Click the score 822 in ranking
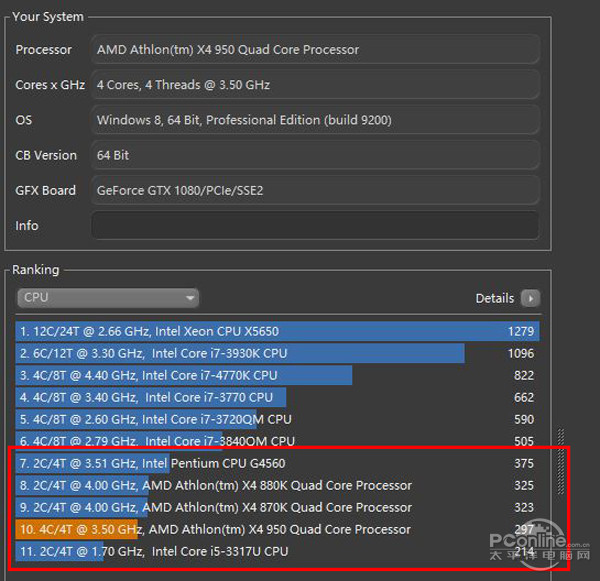The image size is (600, 581). point(524,375)
